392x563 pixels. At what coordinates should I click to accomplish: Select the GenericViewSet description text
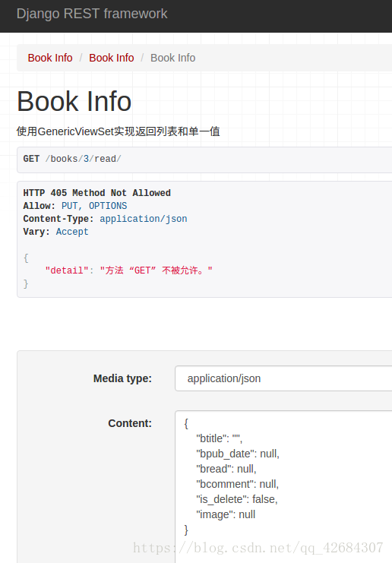[118, 131]
